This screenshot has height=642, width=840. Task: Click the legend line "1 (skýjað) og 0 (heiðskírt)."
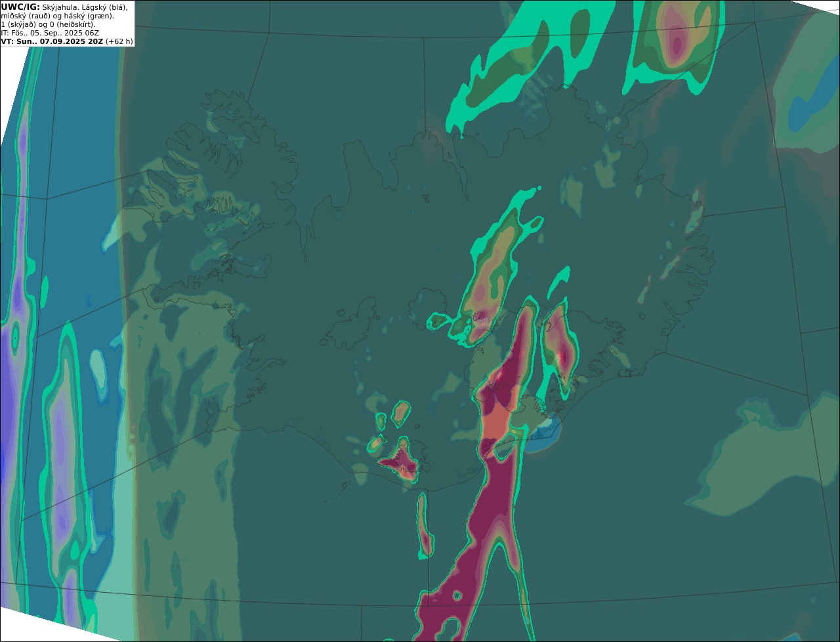(x=48, y=24)
